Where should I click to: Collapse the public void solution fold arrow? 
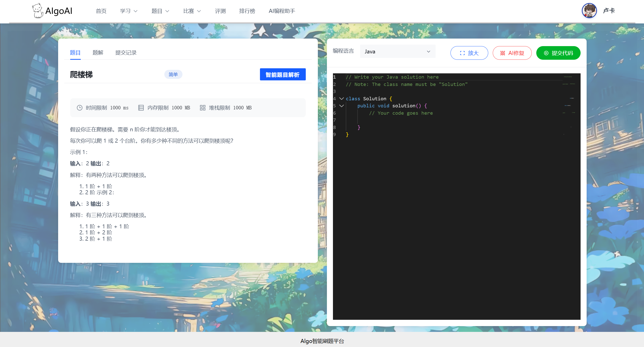click(342, 106)
